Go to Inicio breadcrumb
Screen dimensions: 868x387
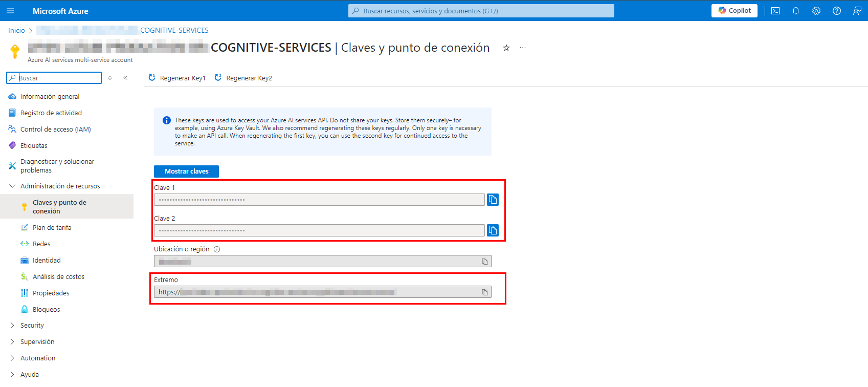pos(16,30)
